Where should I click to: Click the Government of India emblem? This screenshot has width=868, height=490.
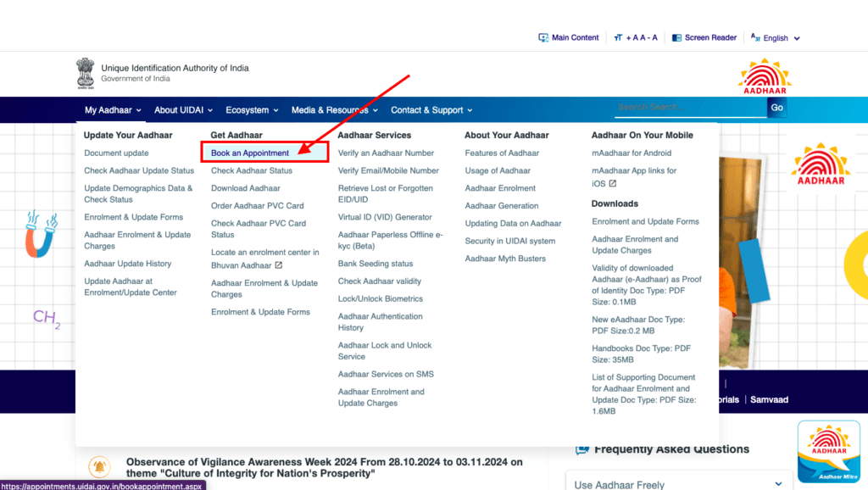[x=86, y=73]
